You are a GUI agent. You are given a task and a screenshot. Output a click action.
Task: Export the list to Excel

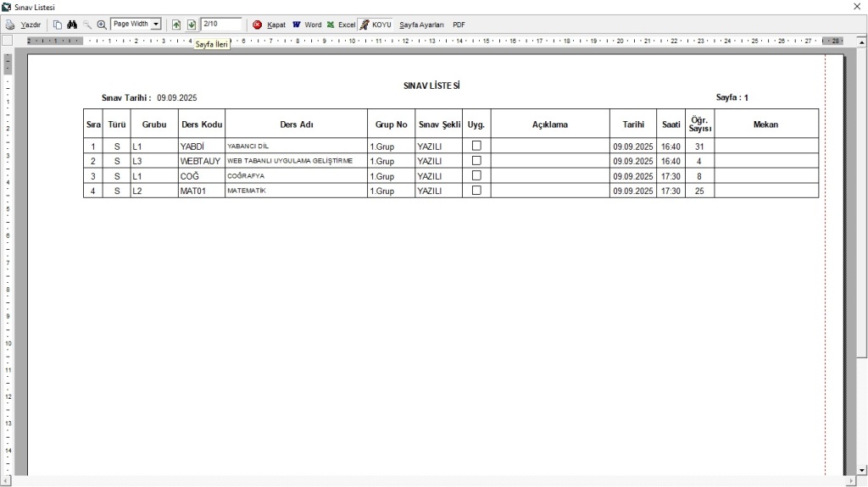pos(341,25)
